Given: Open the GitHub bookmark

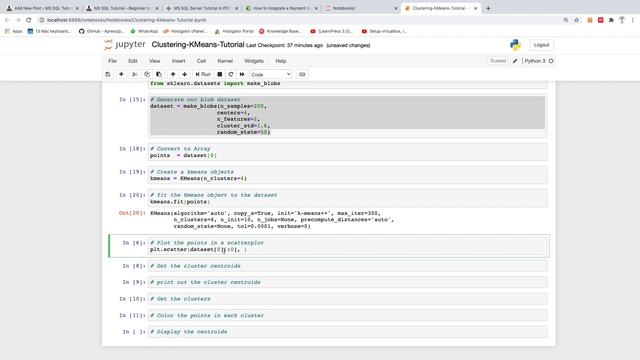Looking at the screenshot, I should [x=102, y=31].
